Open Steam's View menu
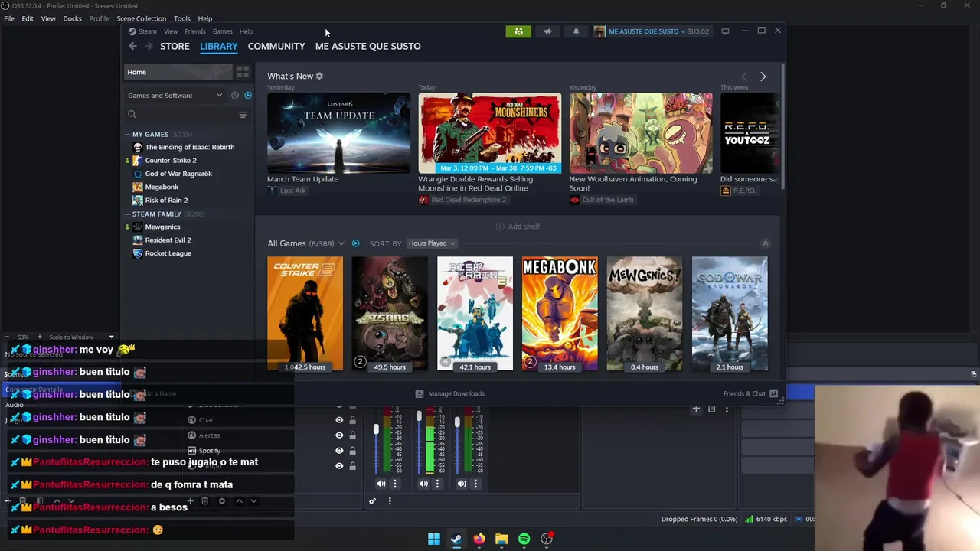The height and width of the screenshot is (551, 980). click(x=171, y=31)
